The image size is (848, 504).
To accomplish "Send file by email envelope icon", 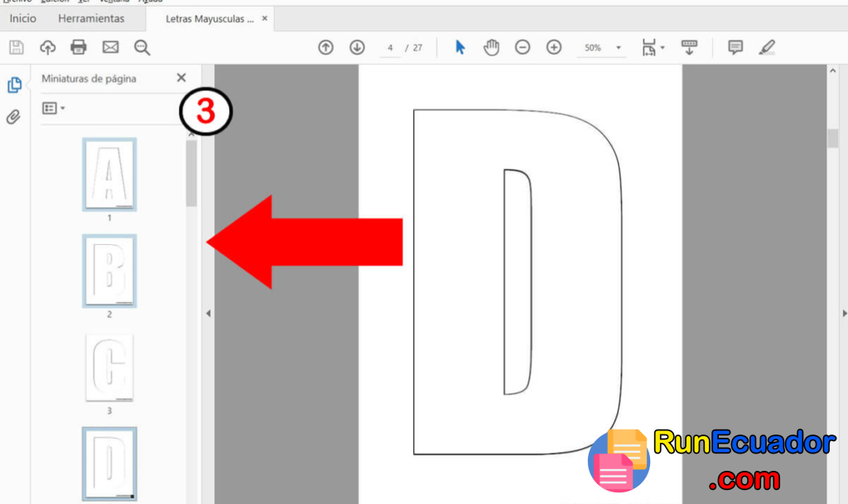I will point(110,47).
